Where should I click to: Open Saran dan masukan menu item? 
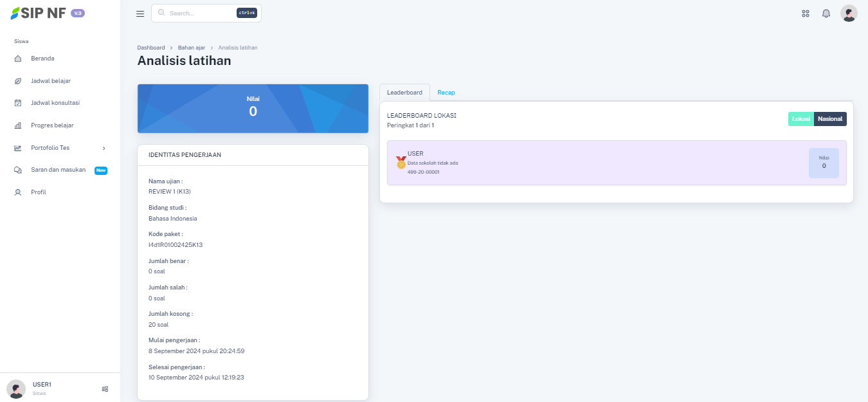(x=58, y=170)
